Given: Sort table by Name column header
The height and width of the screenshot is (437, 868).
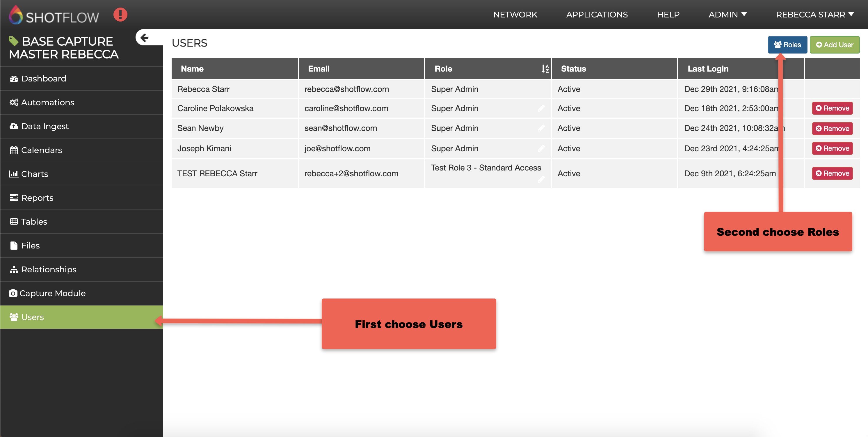Looking at the screenshot, I should coord(192,69).
